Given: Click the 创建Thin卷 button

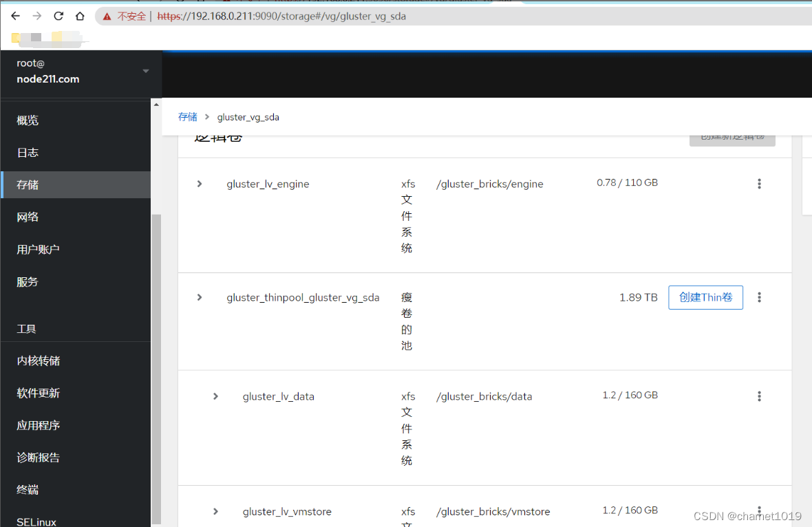Looking at the screenshot, I should 705,297.
